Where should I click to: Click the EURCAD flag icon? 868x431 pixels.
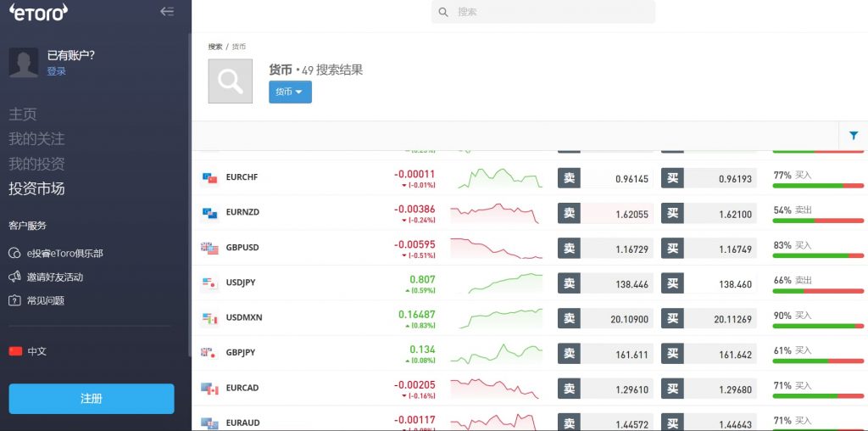pos(210,389)
